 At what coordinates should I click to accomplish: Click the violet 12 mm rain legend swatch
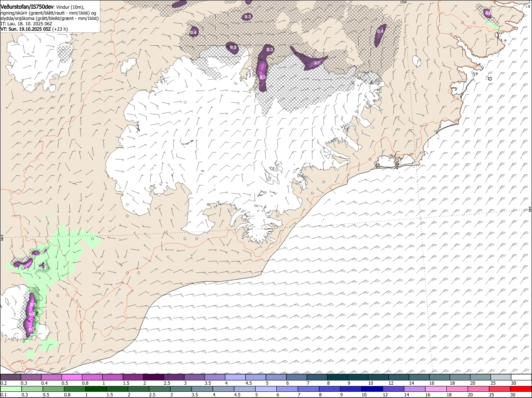click(393, 389)
